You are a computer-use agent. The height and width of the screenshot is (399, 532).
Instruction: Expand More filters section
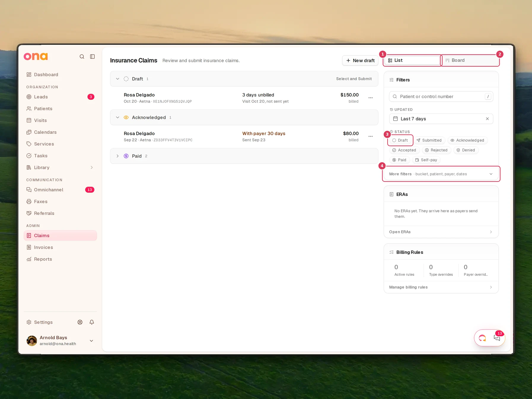click(441, 174)
